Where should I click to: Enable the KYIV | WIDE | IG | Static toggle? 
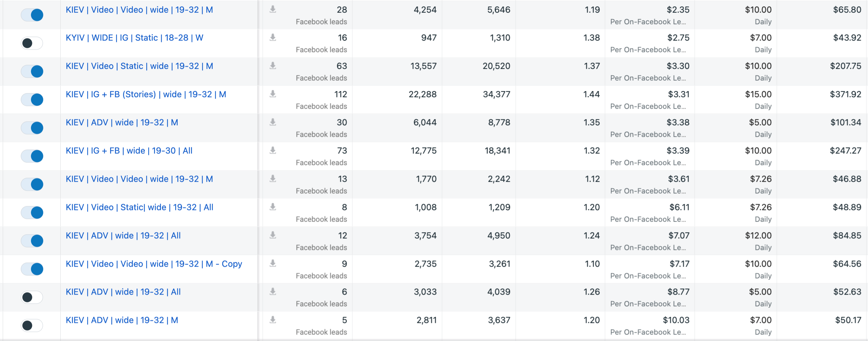tap(32, 43)
